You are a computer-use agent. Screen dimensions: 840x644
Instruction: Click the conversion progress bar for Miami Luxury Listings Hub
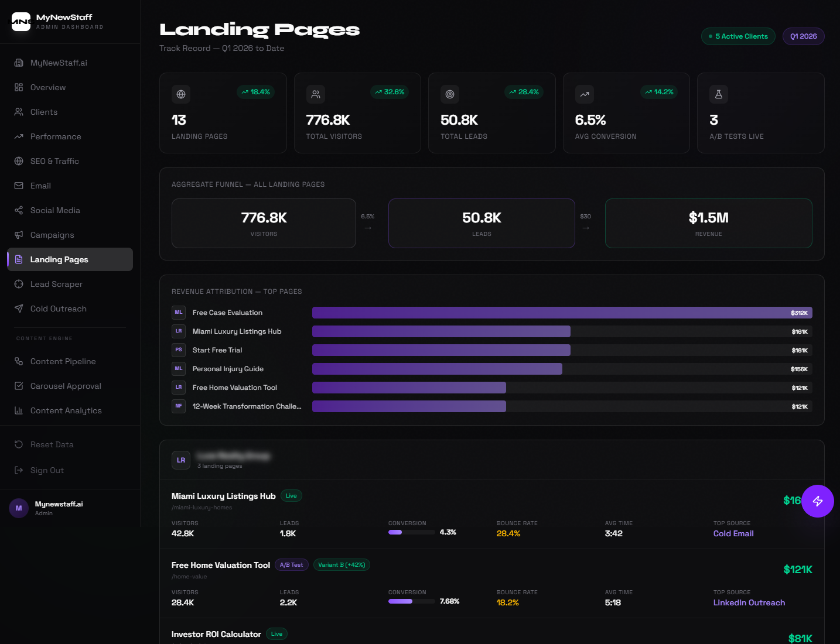412,532
